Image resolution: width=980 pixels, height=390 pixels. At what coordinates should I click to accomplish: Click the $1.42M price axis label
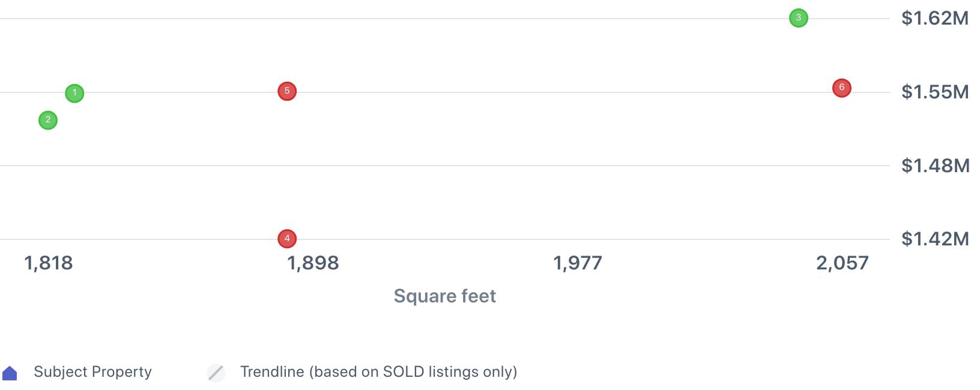click(x=935, y=239)
